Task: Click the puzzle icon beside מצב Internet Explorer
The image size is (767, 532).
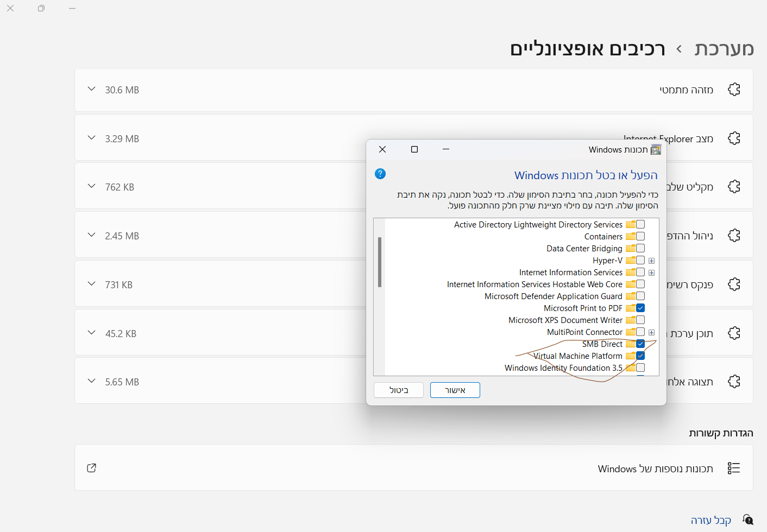Action: pos(734,138)
